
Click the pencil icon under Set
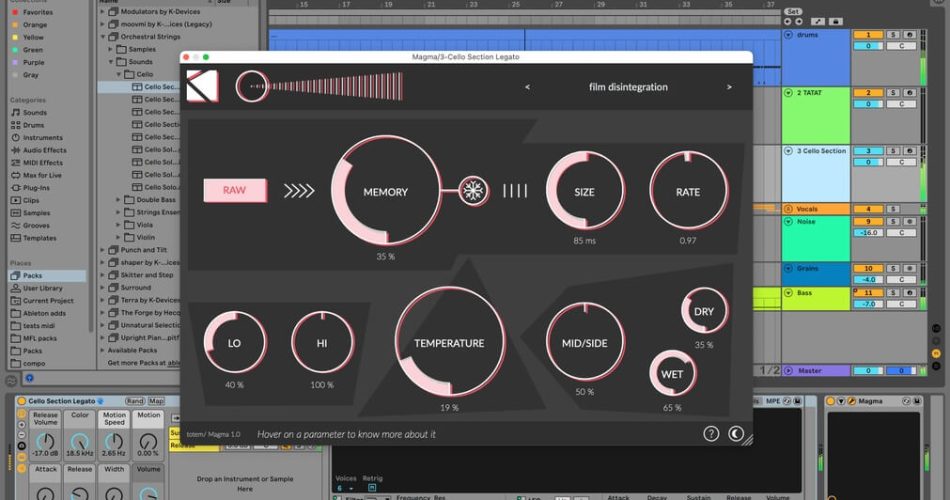pyautogui.click(x=817, y=21)
